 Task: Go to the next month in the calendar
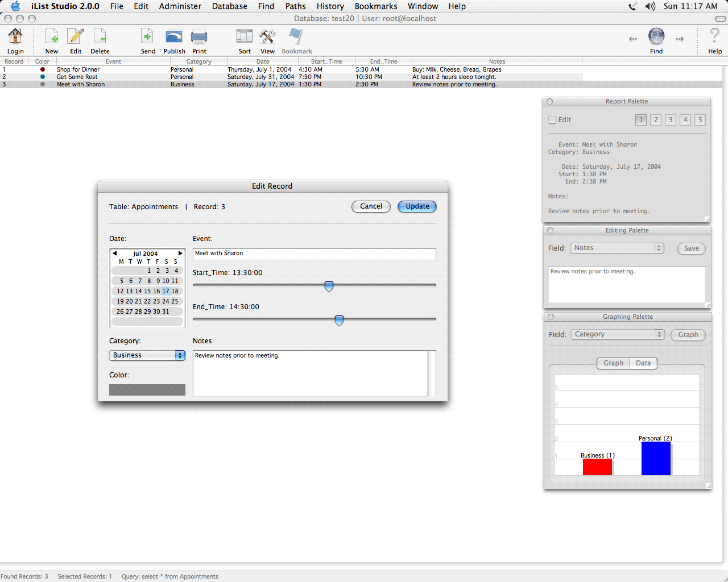click(x=180, y=253)
